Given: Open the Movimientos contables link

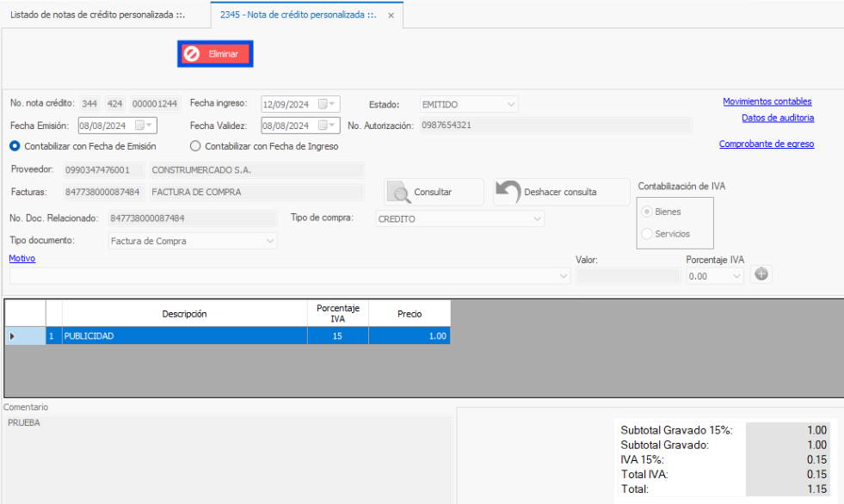Looking at the screenshot, I should 767,101.
